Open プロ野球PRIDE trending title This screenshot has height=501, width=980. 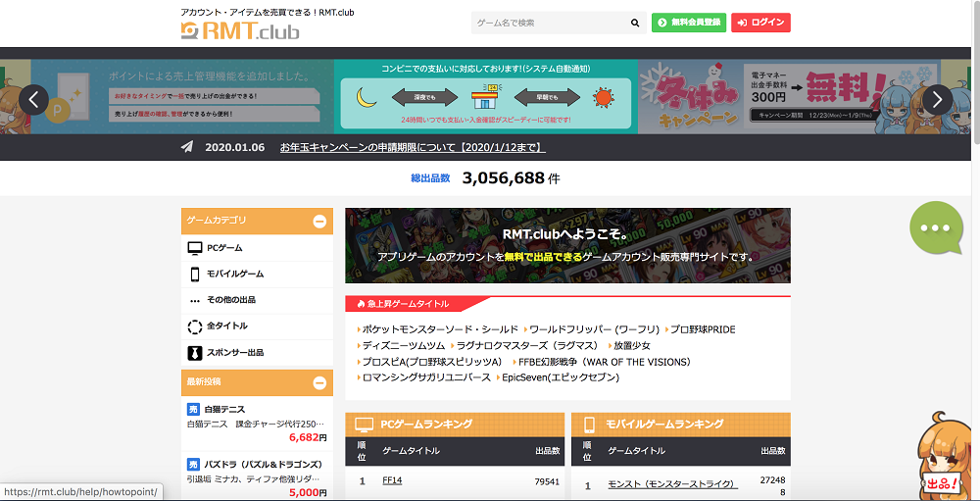[x=703, y=329]
